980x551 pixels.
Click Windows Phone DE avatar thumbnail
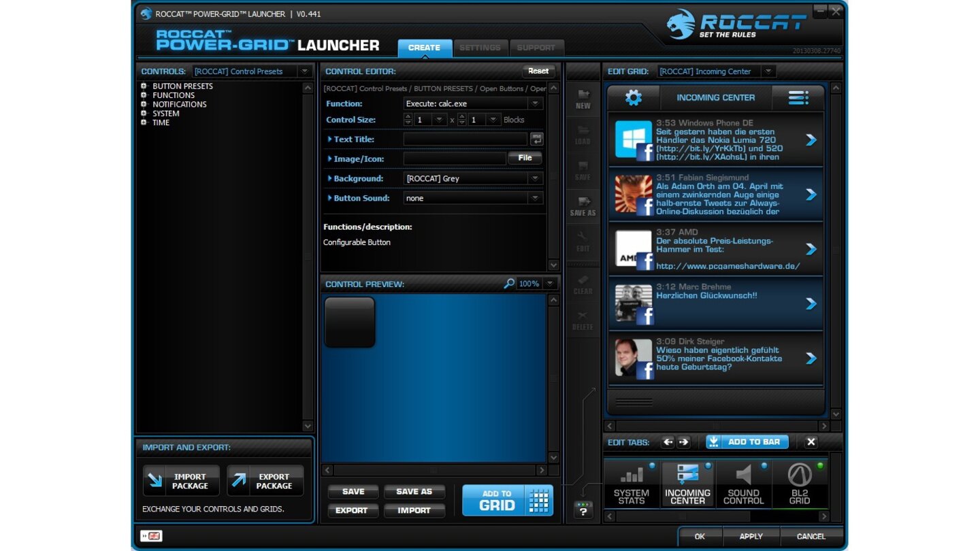pyautogui.click(x=634, y=139)
